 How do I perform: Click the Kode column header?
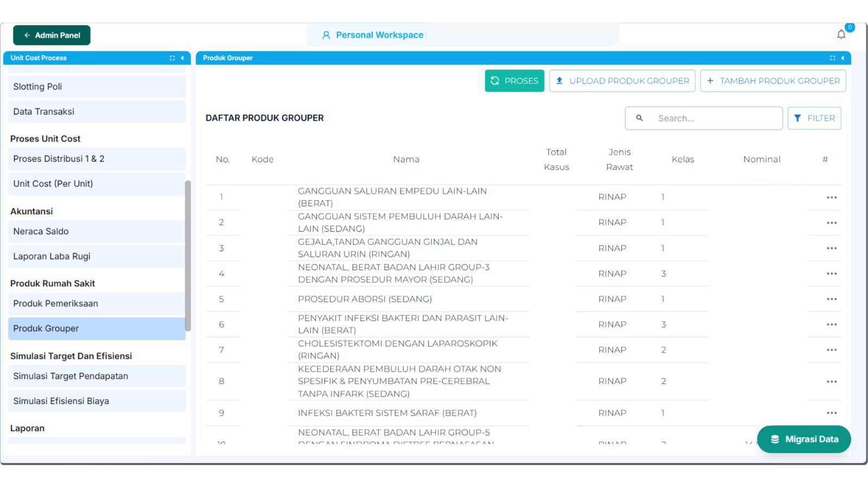(263, 159)
